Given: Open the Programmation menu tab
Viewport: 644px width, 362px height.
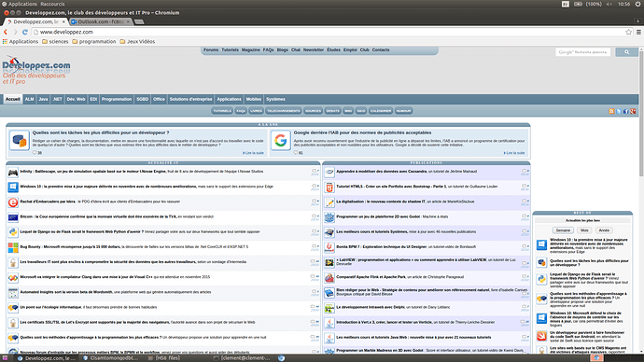Looking at the screenshot, I should pyautogui.click(x=117, y=99).
